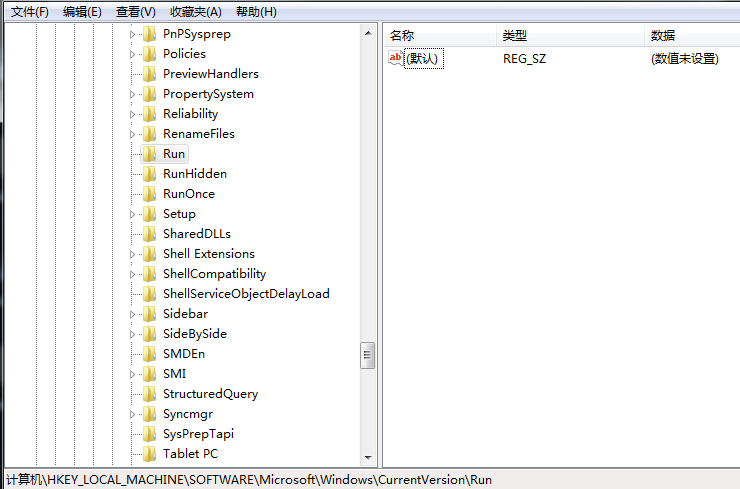The height and width of the screenshot is (489, 740).
Task: Open the 文件(F) menu
Action: click(x=29, y=12)
